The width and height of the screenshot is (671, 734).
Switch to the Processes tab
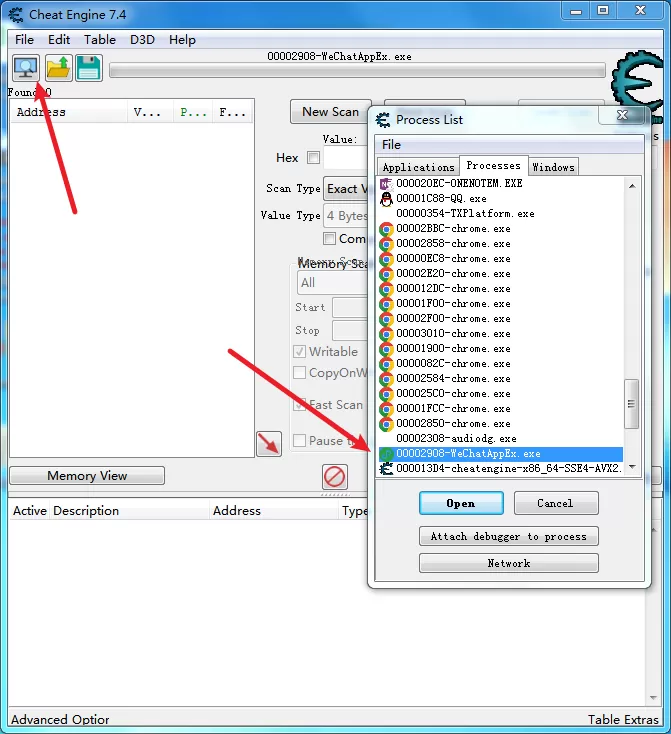[494, 165]
